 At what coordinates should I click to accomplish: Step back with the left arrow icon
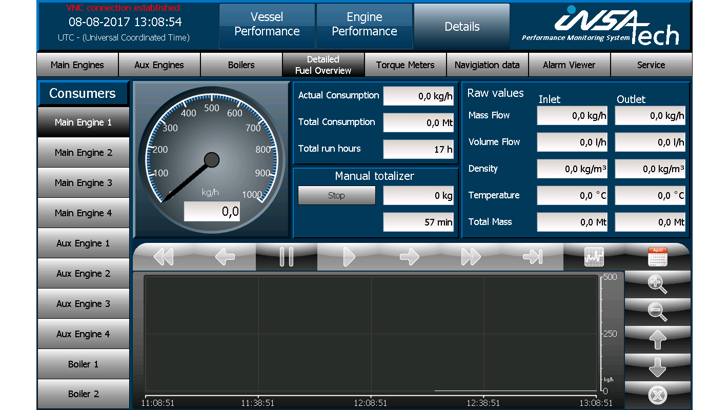pyautogui.click(x=225, y=257)
